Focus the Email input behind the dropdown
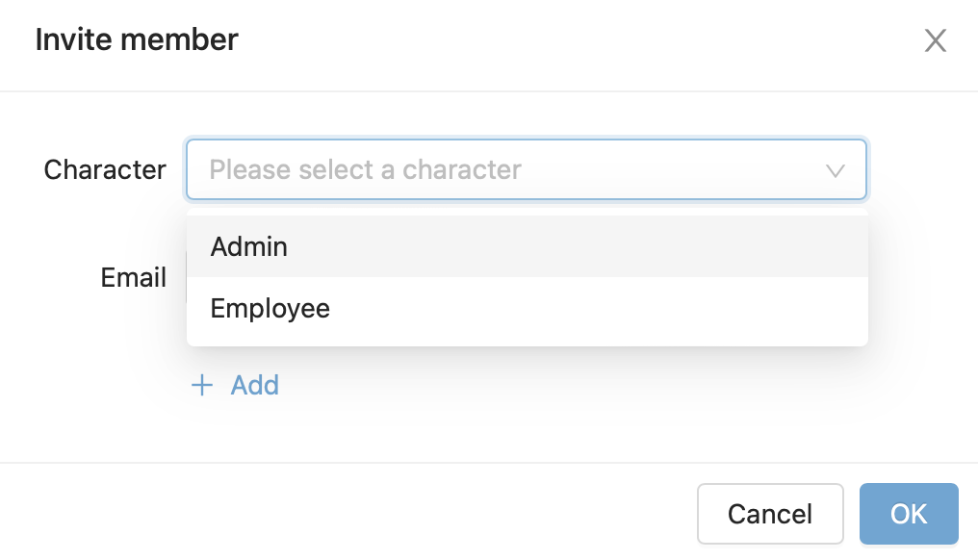Screen dimensions: 978x560 click(x=914, y=278)
